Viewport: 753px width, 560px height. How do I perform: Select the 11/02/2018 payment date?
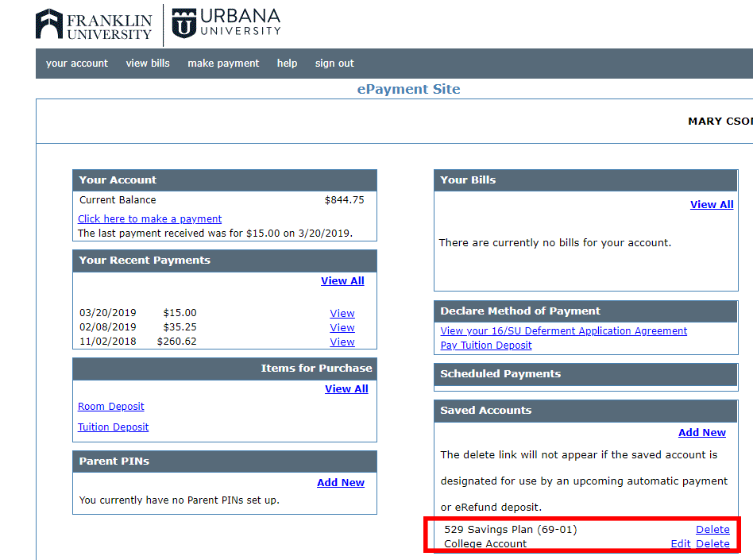point(107,342)
